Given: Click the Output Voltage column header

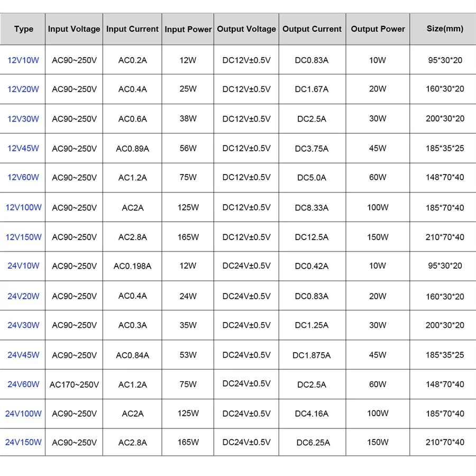Looking at the screenshot, I should click(246, 29).
